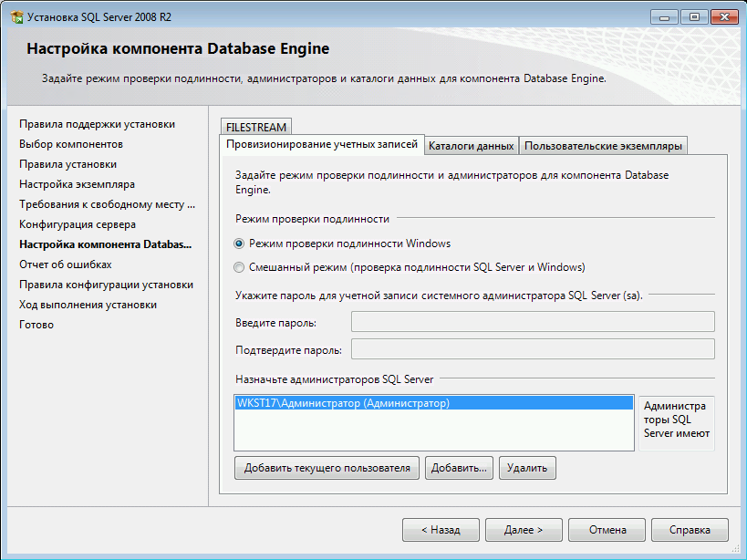The image size is (747, 560).
Task: Select Windows authentication mode radio button
Action: pos(239,244)
